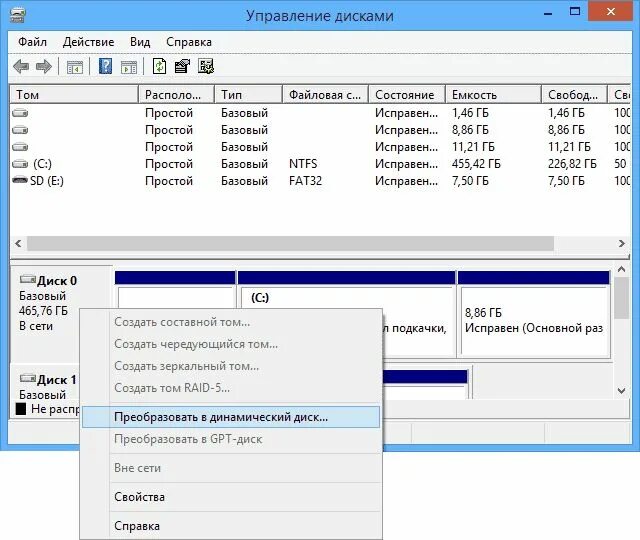640x540 pixels.
Task: Click the Disk Management icon in the title bar
Action: 18,15
